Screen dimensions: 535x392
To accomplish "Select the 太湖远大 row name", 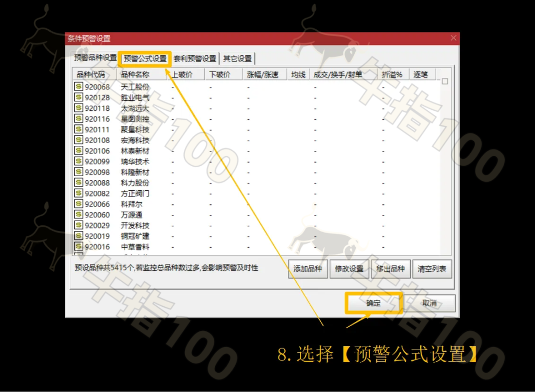I will click(135, 108).
